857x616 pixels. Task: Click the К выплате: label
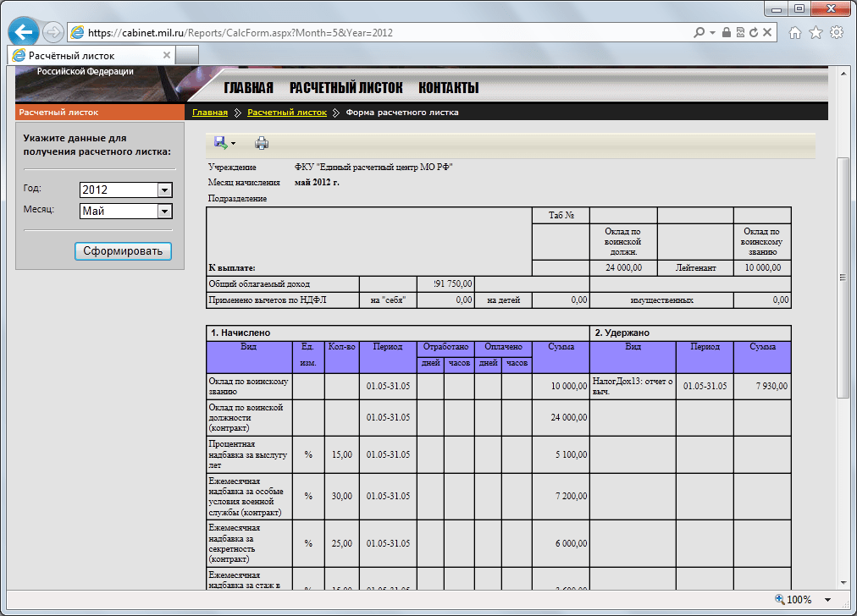coord(232,268)
